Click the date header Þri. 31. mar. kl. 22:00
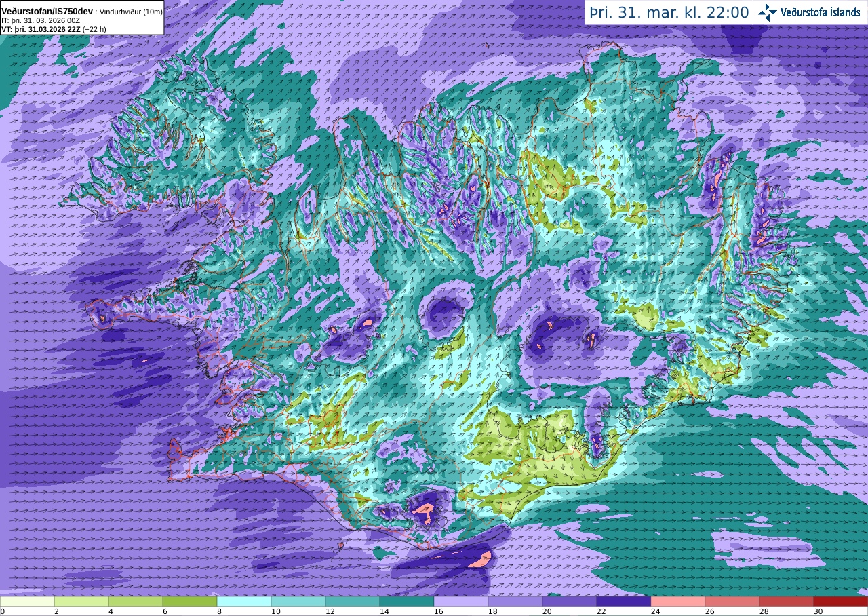The width and height of the screenshot is (868, 616). tap(669, 12)
